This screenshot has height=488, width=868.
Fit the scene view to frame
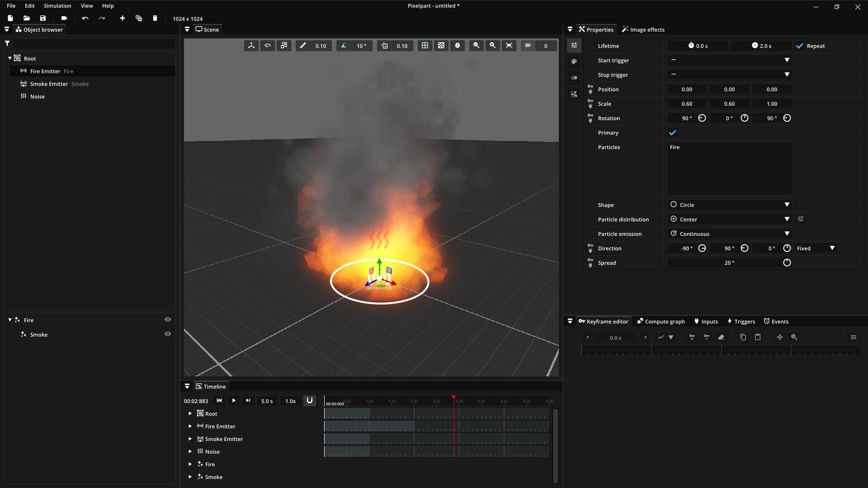pyautogui.click(x=509, y=46)
